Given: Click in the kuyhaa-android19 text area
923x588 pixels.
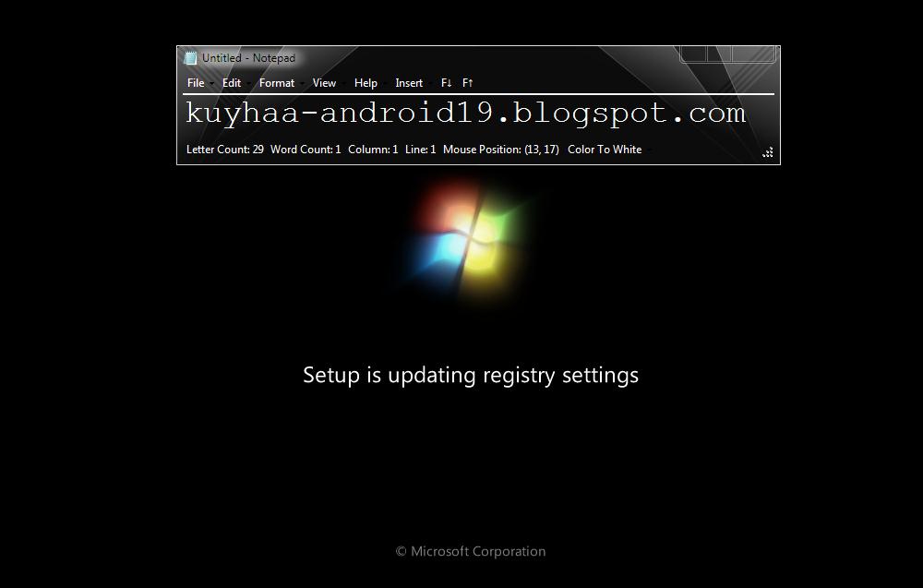Looking at the screenshot, I should 478,114.
